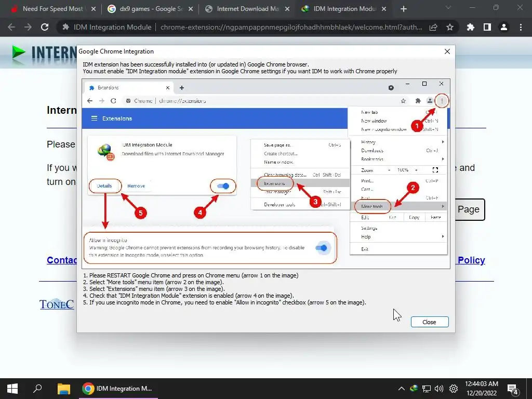Open the Chrome three-dot menu

click(521, 27)
